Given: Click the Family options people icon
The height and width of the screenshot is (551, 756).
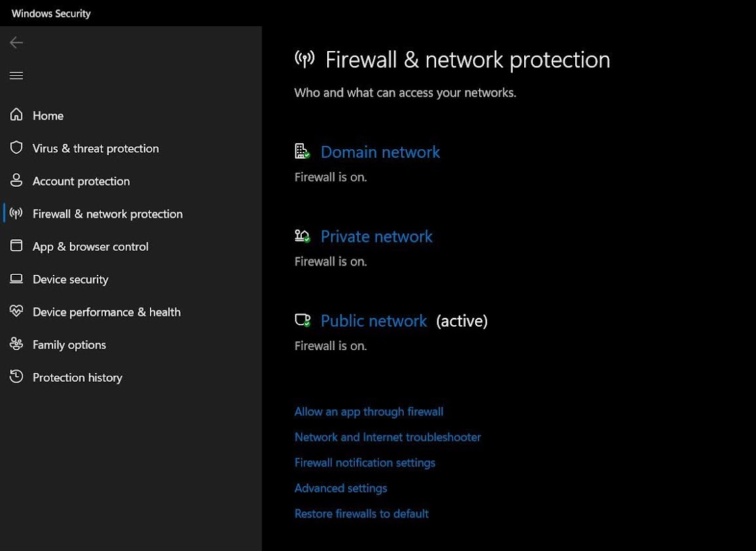Looking at the screenshot, I should pyautogui.click(x=17, y=344).
